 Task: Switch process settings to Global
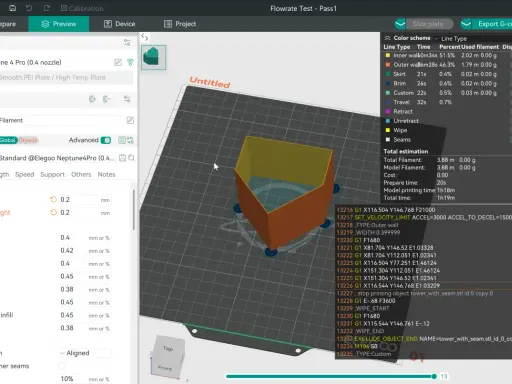pos(8,140)
